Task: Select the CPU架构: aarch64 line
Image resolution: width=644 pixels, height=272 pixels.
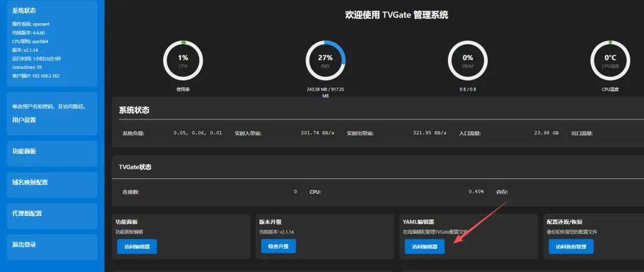Action: pos(30,41)
